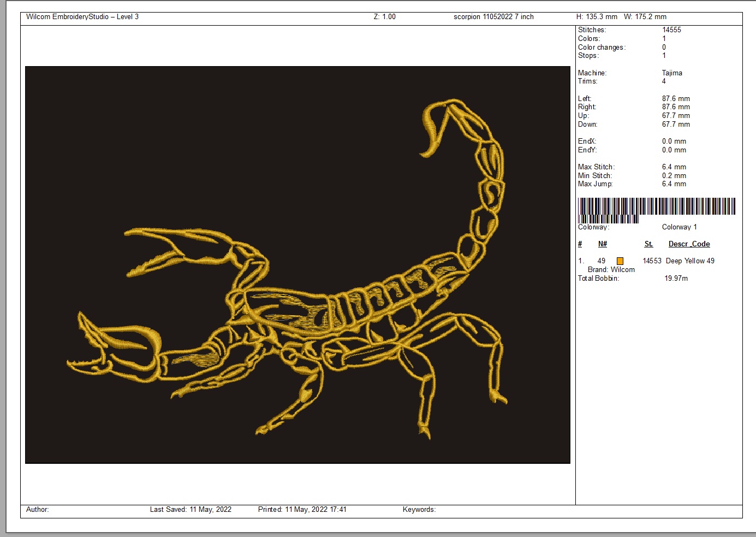756x537 pixels.
Task: Click the "Up:" extent label
Action: (584, 116)
